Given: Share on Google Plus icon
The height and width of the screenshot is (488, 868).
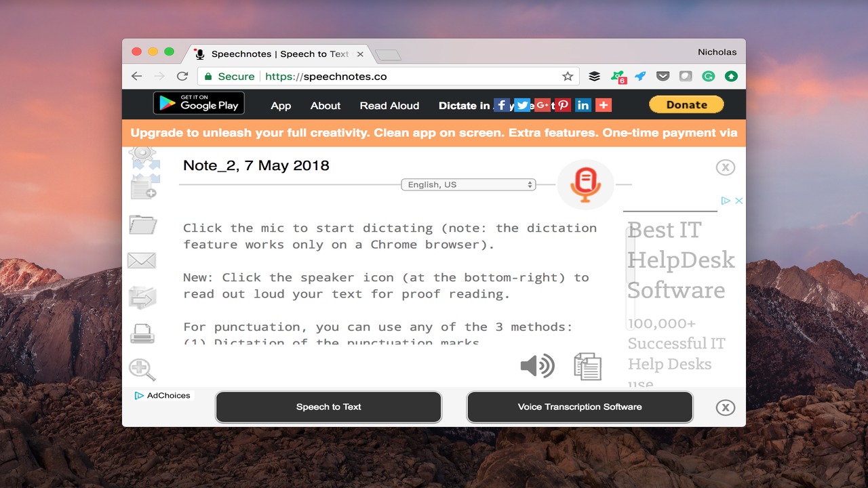Looking at the screenshot, I should click(542, 105).
